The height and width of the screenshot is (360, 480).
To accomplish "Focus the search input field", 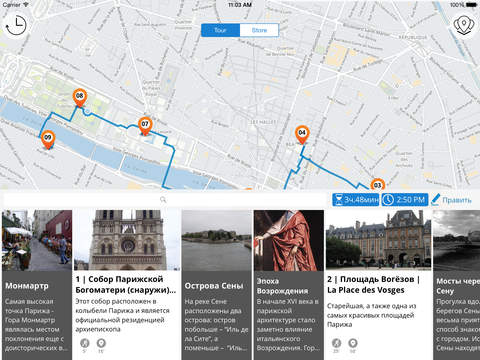I will [164, 200].
